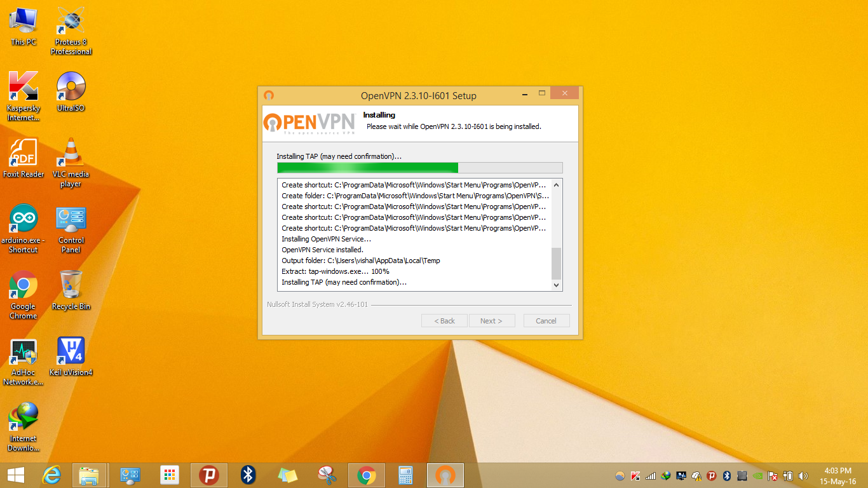Viewport: 868px width, 488px height.
Task: Select the Google Chrome desktop shortcut
Action: (24, 295)
